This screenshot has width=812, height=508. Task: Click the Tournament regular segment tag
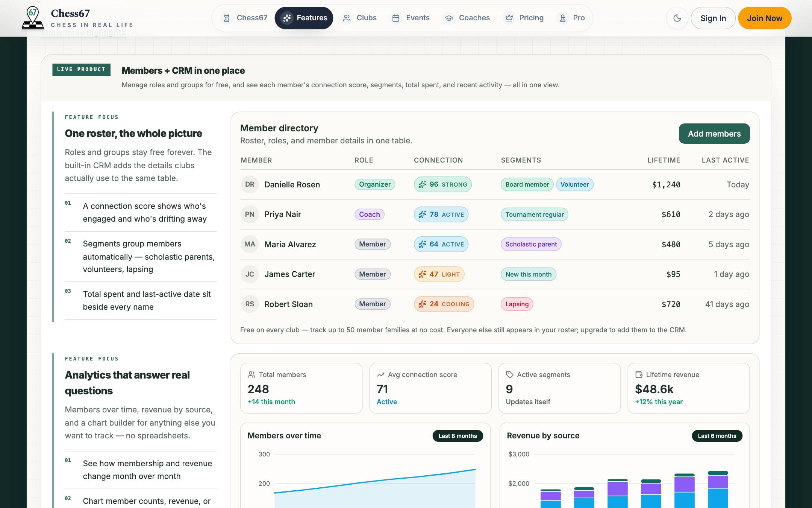[x=535, y=214]
